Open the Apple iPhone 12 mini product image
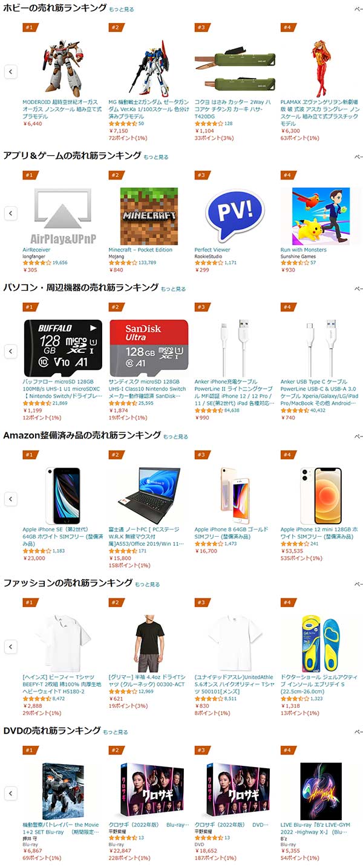Screen dimensions: 363x868 pos(321,495)
